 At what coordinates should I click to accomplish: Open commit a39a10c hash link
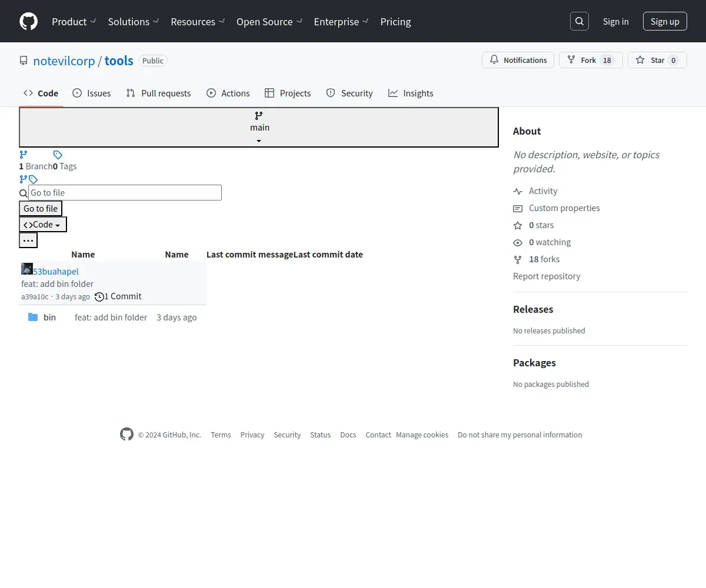click(x=35, y=297)
